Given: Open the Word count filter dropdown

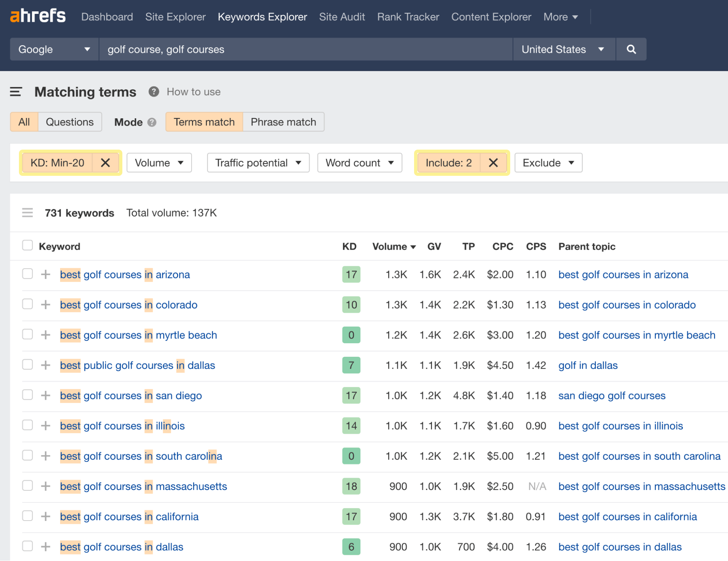Looking at the screenshot, I should (359, 163).
